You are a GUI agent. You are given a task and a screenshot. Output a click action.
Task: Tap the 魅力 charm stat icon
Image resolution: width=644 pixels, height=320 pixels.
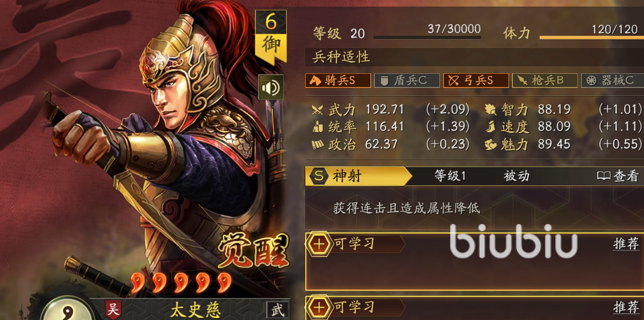tap(490, 144)
